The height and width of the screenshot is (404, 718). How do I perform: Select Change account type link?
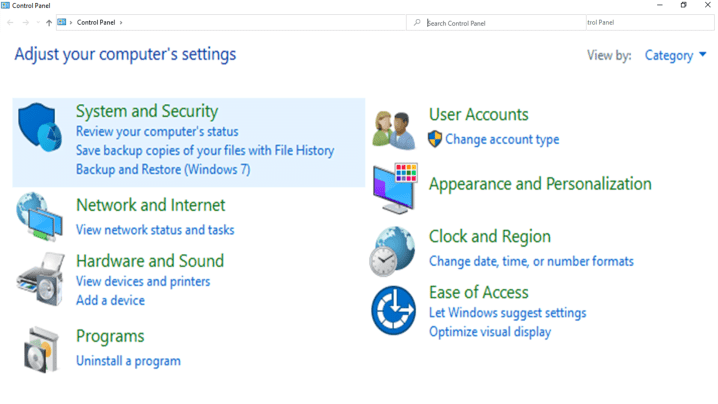pos(502,140)
